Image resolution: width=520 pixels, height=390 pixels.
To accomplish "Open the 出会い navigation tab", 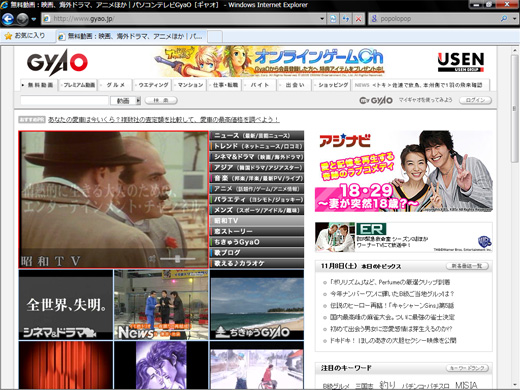I will (295, 85).
